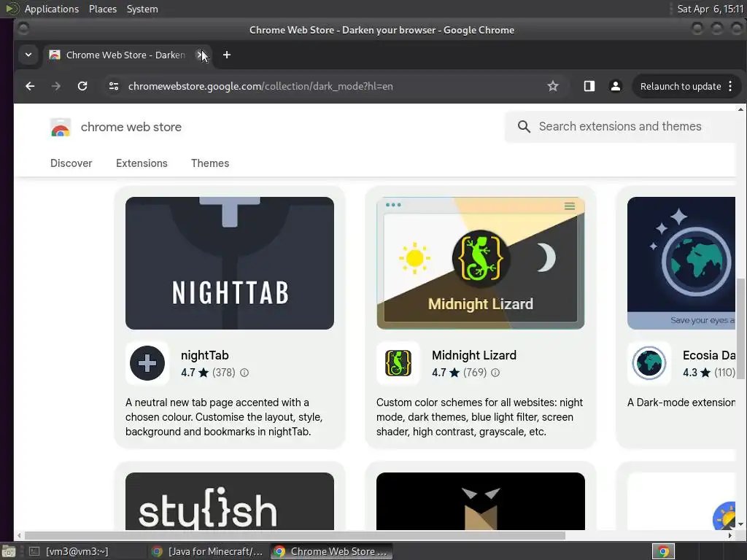Expand the tab search dropdown arrow

pos(28,55)
